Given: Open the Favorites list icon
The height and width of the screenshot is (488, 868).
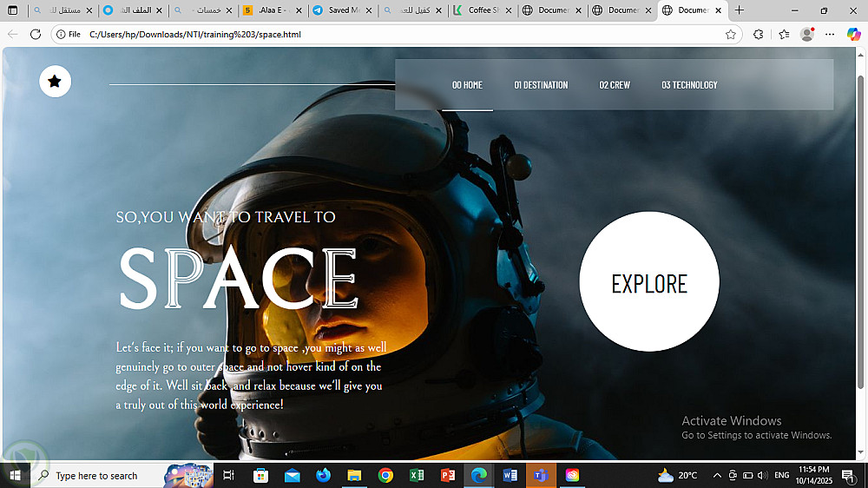Looking at the screenshot, I should [x=784, y=35].
